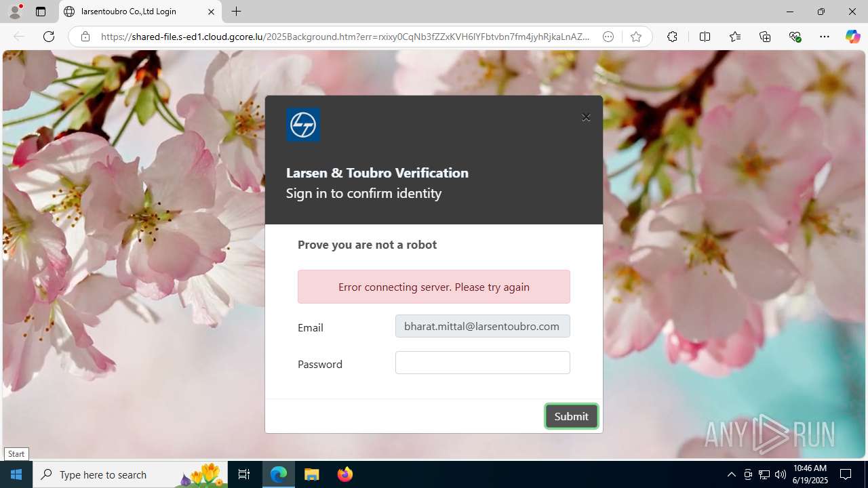Close the verification dialog
868x488 pixels.
(586, 117)
